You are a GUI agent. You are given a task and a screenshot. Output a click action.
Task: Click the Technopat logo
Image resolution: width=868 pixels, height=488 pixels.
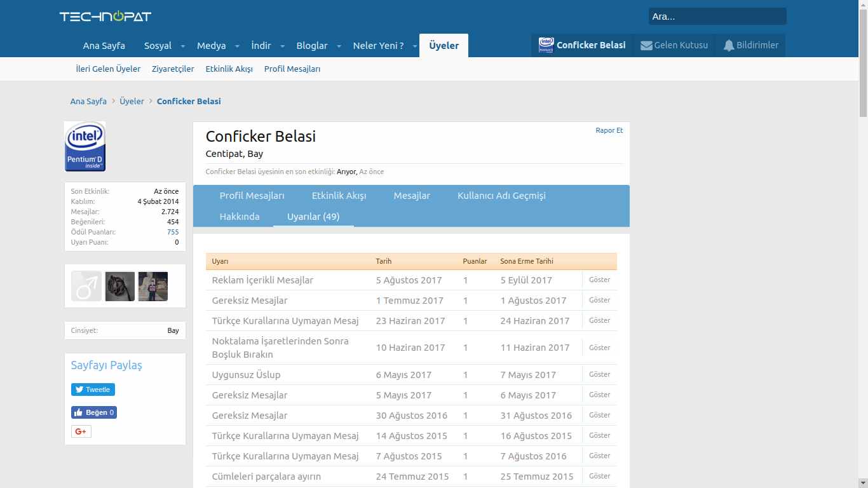[x=105, y=17]
